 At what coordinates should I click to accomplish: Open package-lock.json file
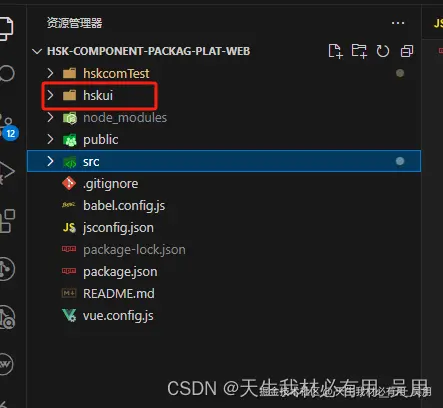click(x=134, y=250)
